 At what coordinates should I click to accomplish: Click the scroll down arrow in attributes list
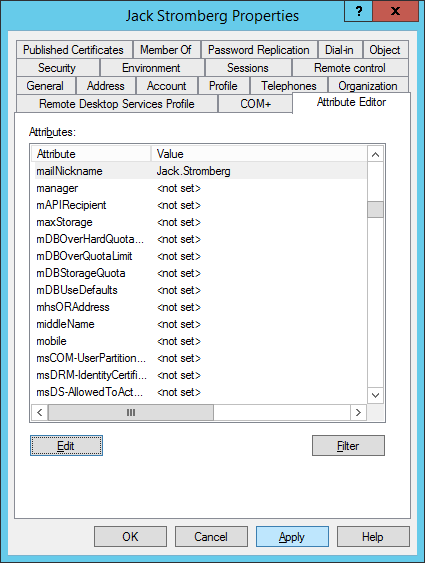click(x=375, y=395)
